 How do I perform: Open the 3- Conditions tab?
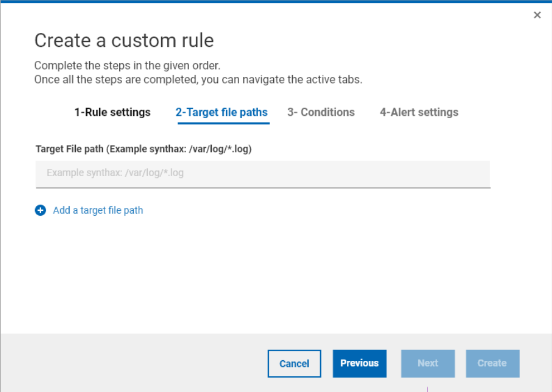point(321,112)
